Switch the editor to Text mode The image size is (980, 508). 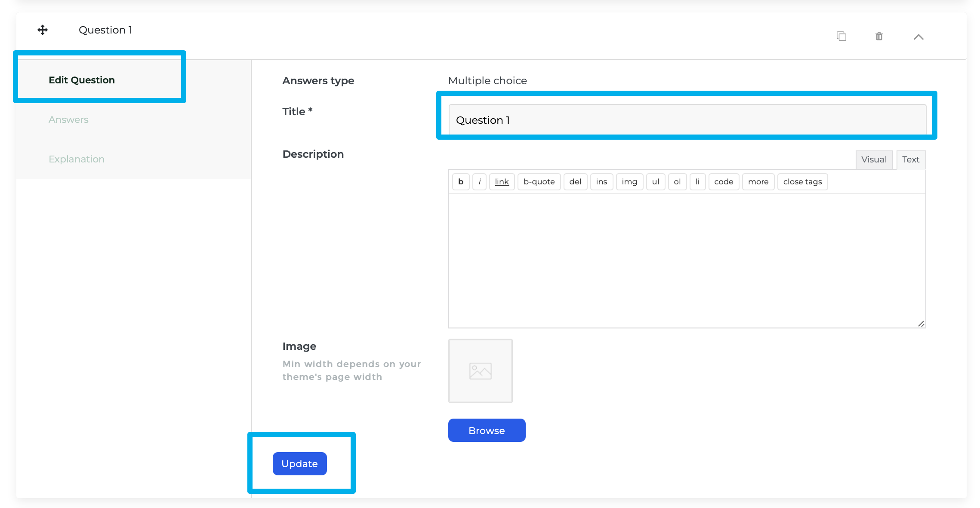pos(911,159)
